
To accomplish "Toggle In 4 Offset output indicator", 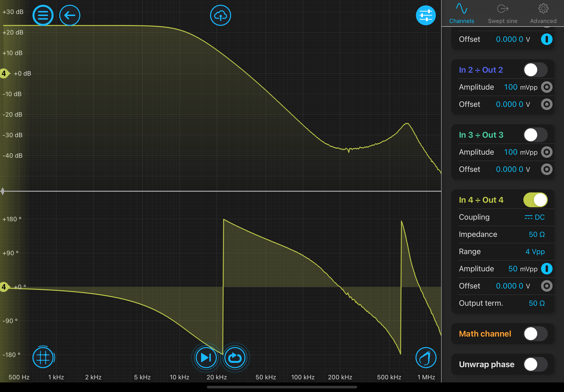I will point(547,286).
